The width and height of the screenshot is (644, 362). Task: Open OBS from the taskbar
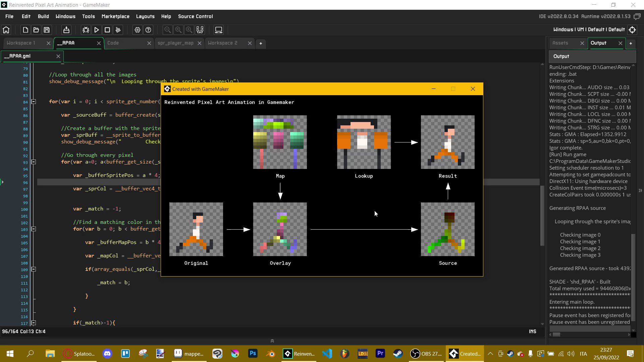click(426, 354)
